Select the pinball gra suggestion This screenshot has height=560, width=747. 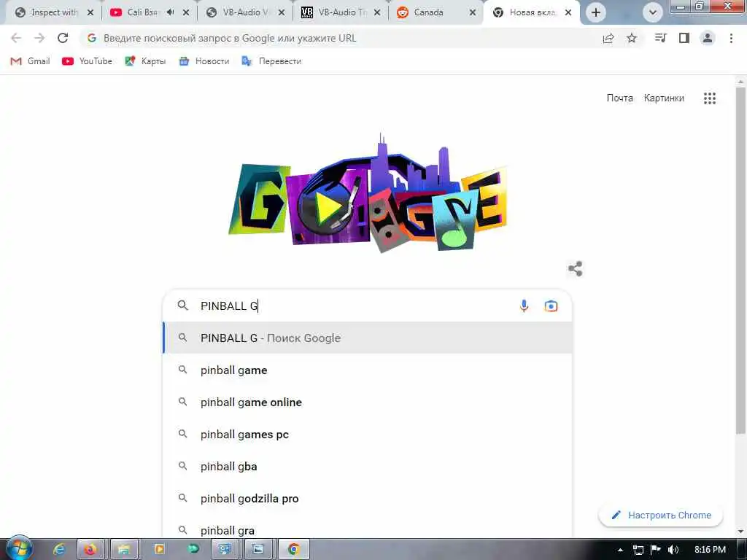click(368, 528)
